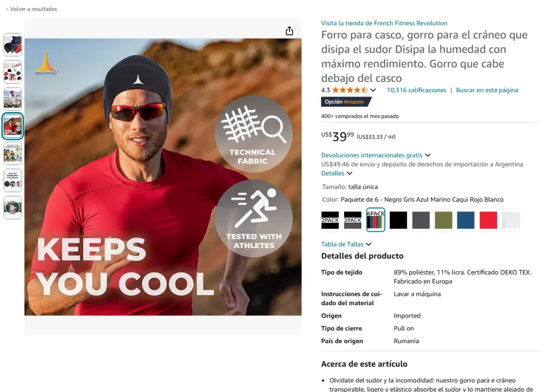This screenshot has height=392, width=549.
Task: Click the share icon on product image
Action: tap(290, 31)
